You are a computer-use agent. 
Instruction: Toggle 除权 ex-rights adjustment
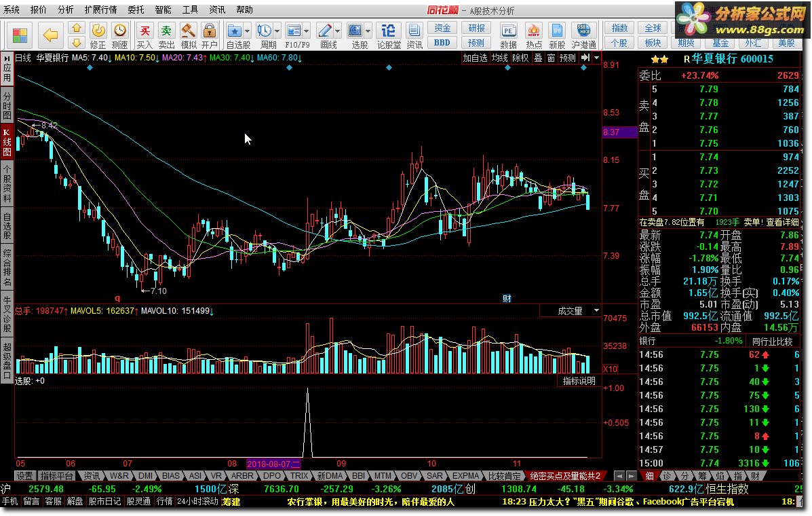point(520,58)
